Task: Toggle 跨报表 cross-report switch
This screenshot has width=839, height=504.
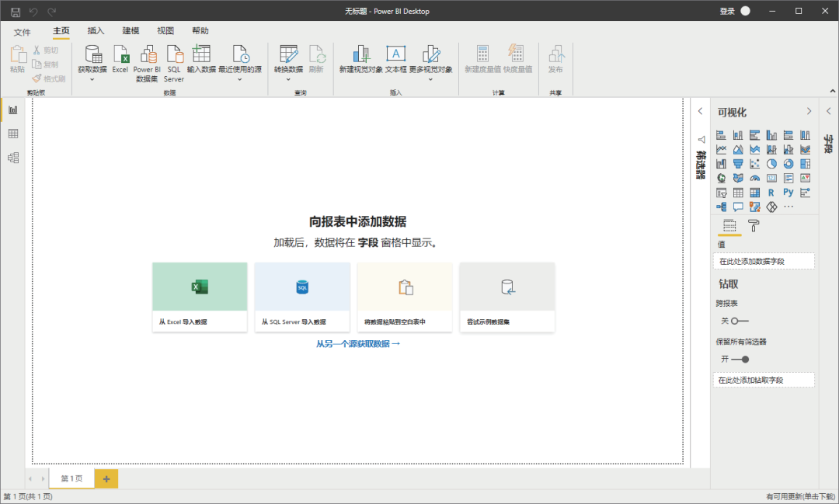Action: [740, 321]
